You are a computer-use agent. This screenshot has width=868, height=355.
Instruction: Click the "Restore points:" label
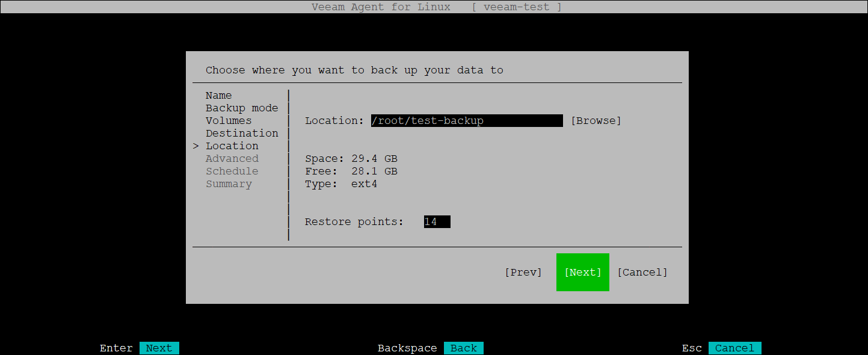[354, 221]
